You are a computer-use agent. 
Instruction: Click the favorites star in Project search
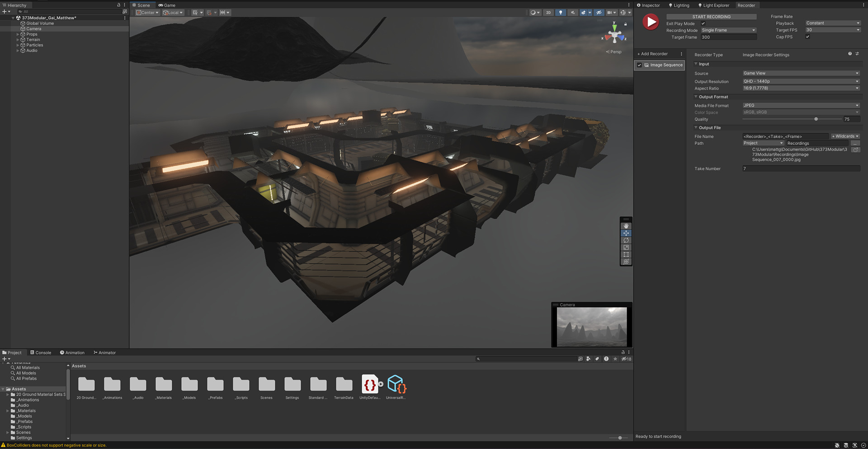click(615, 359)
